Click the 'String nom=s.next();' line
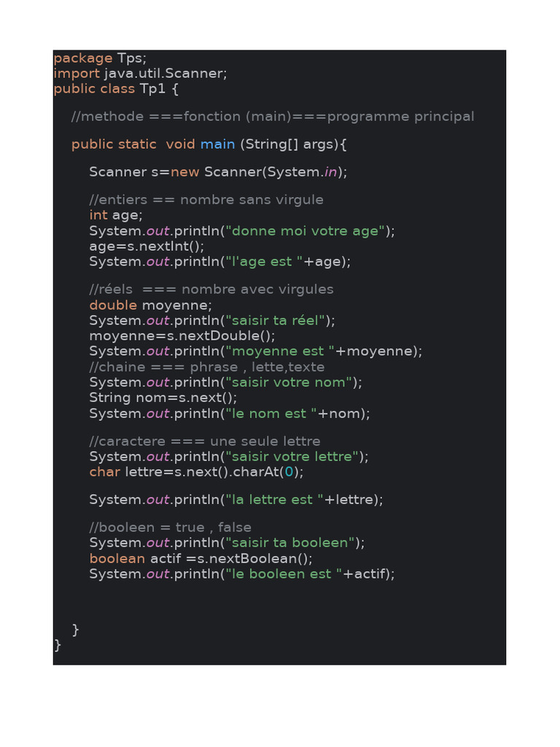This screenshot has height=747, width=560. (x=163, y=398)
